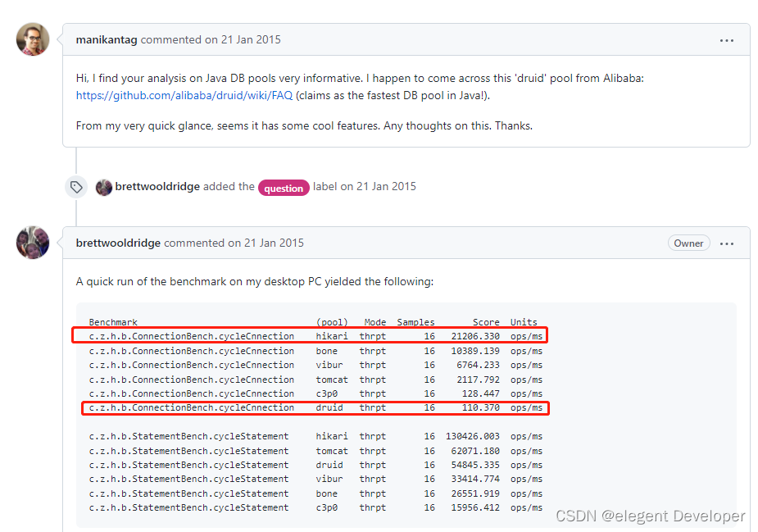Click the StatementBench druid score 54845.335
758x532 pixels.
click(475, 465)
